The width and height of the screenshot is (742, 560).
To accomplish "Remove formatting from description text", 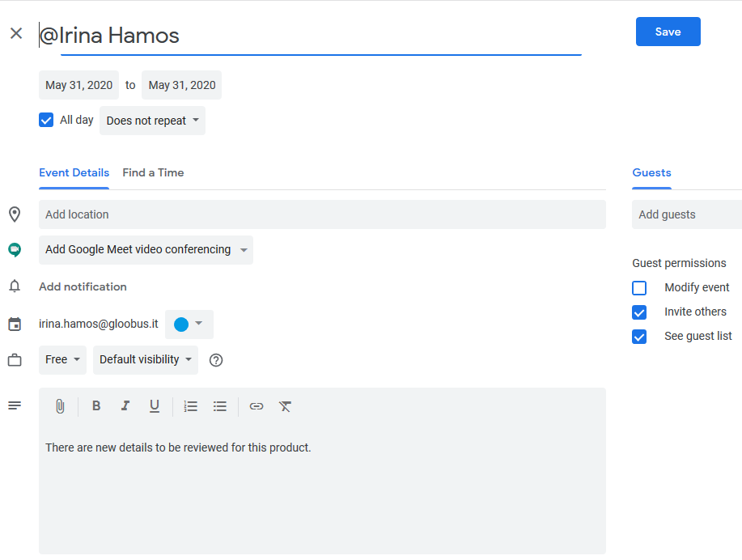I will coord(285,406).
